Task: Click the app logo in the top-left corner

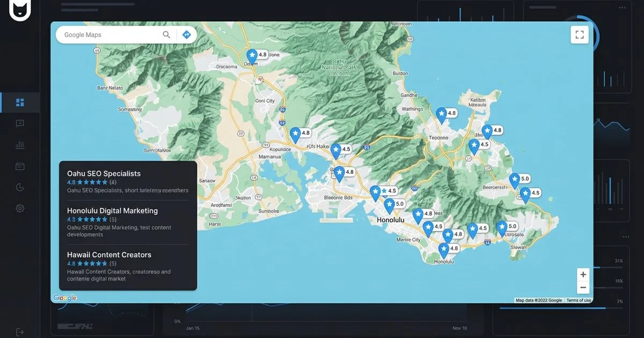Action: (x=20, y=11)
